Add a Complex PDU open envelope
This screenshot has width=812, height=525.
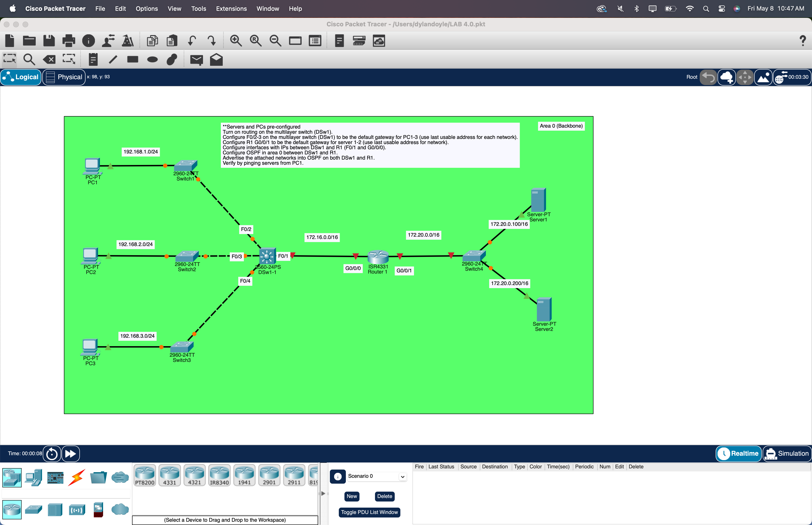click(216, 60)
